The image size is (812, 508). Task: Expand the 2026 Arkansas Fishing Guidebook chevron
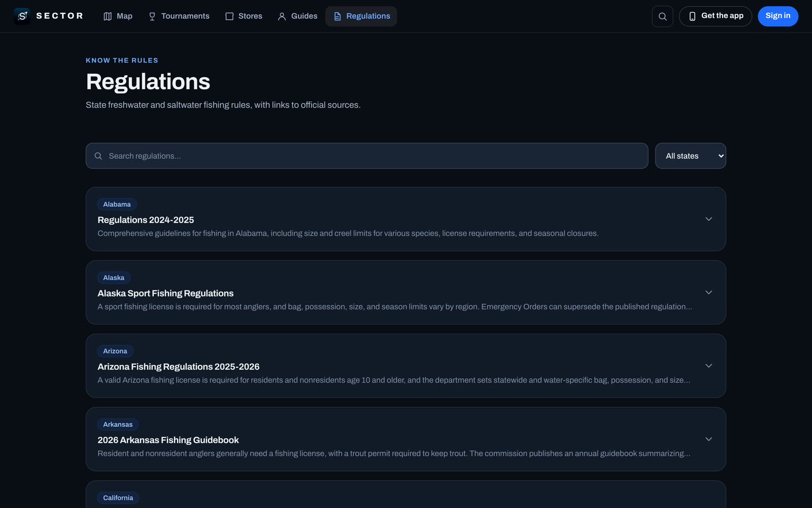click(x=709, y=439)
